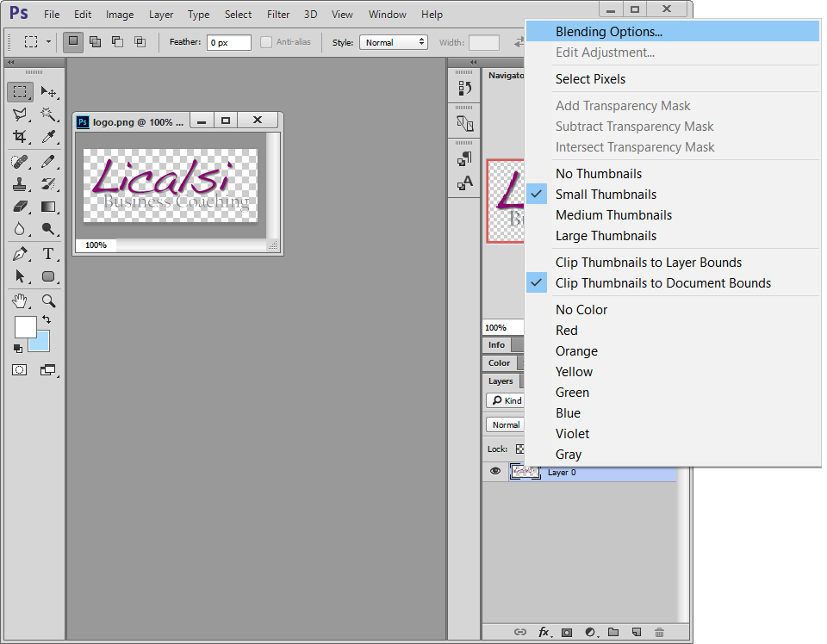Image resolution: width=827 pixels, height=644 pixels.
Task: Choose Add to selection mode
Action: click(x=96, y=41)
